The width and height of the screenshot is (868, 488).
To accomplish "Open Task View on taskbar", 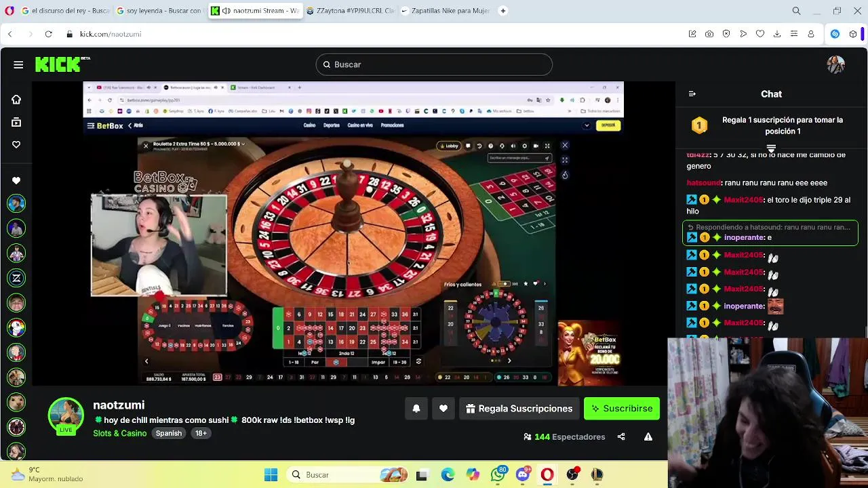I will [422, 474].
